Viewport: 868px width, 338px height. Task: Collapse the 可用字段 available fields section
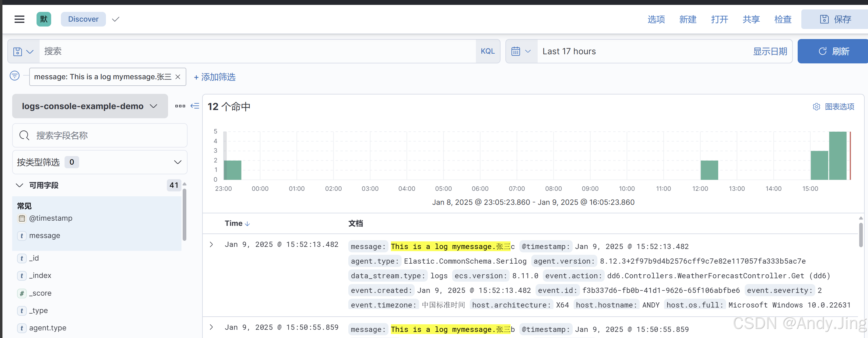point(19,185)
